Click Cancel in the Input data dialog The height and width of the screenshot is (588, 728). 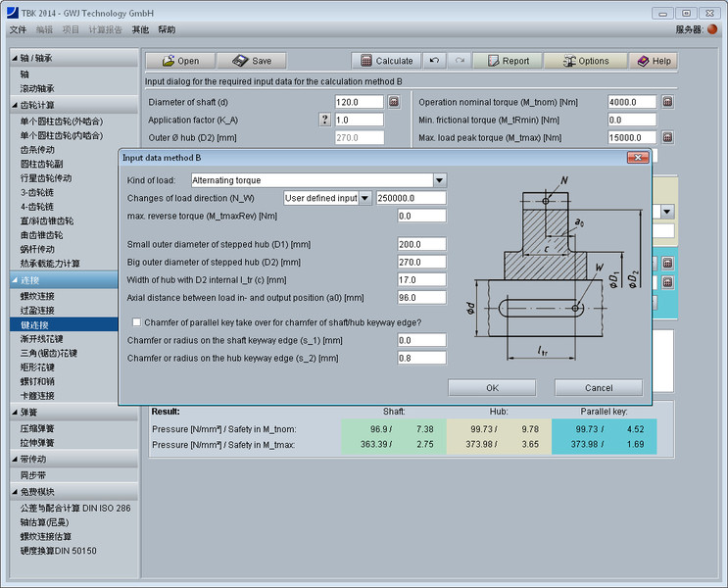pos(598,387)
